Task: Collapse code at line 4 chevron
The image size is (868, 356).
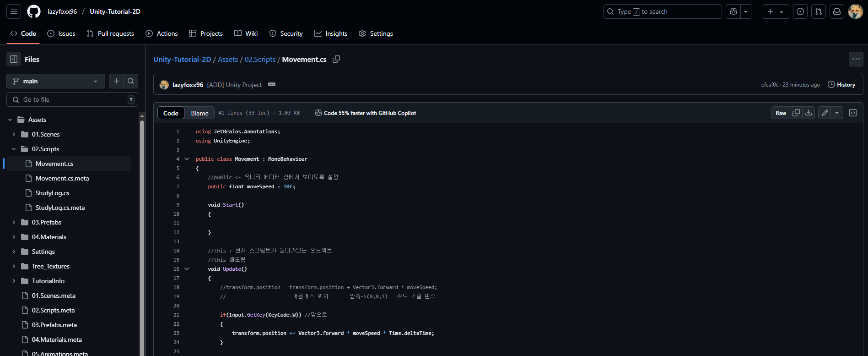Action: (187, 159)
